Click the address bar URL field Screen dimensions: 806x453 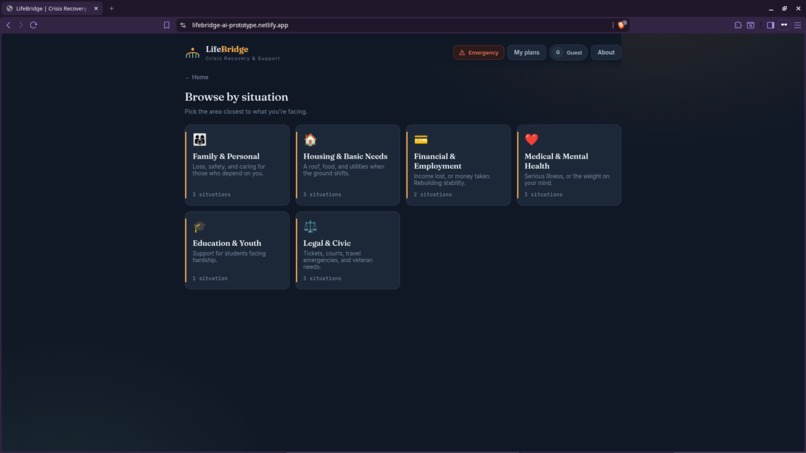tap(401, 25)
